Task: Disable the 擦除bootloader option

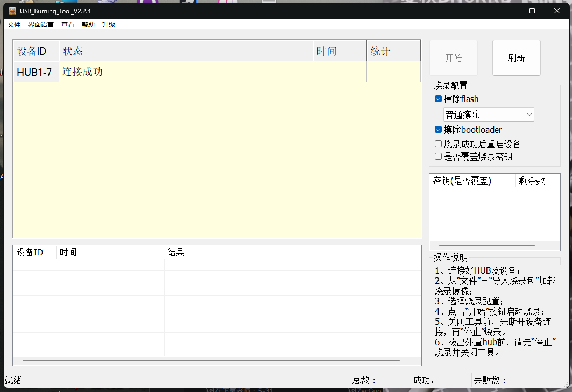Action: [x=439, y=130]
